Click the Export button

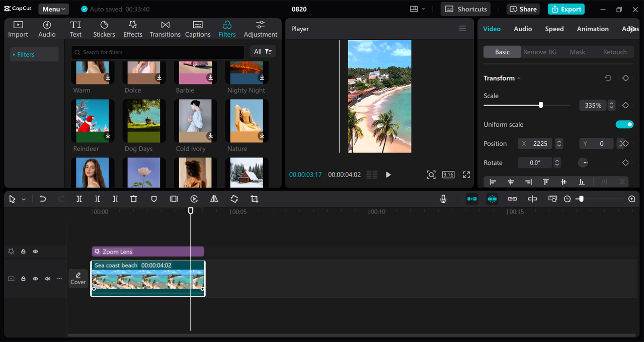(566, 9)
